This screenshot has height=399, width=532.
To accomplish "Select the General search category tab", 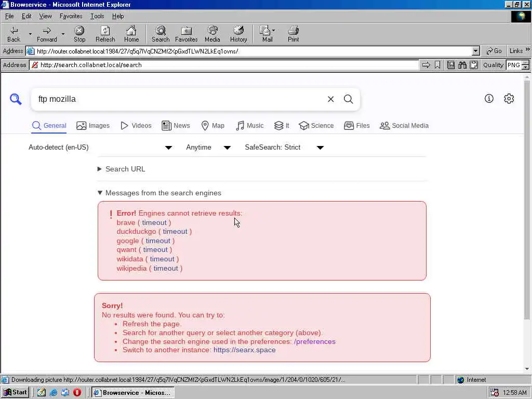I will 49,126.
